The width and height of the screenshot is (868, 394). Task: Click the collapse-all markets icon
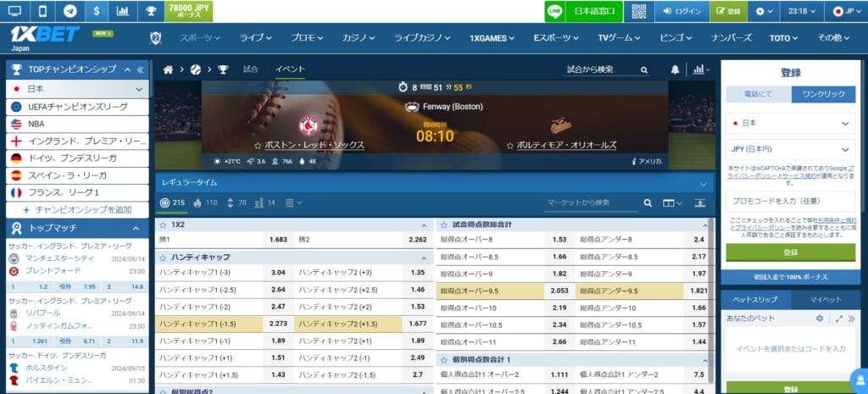point(700,203)
